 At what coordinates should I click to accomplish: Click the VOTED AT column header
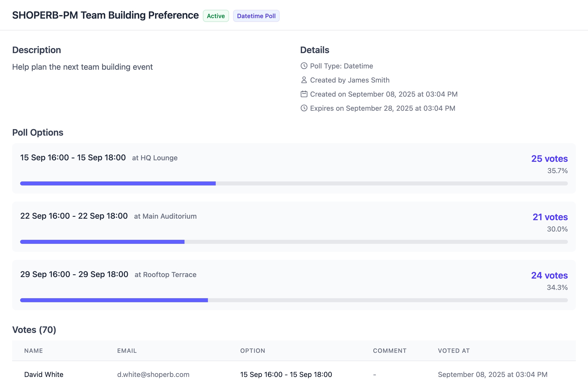pos(454,351)
